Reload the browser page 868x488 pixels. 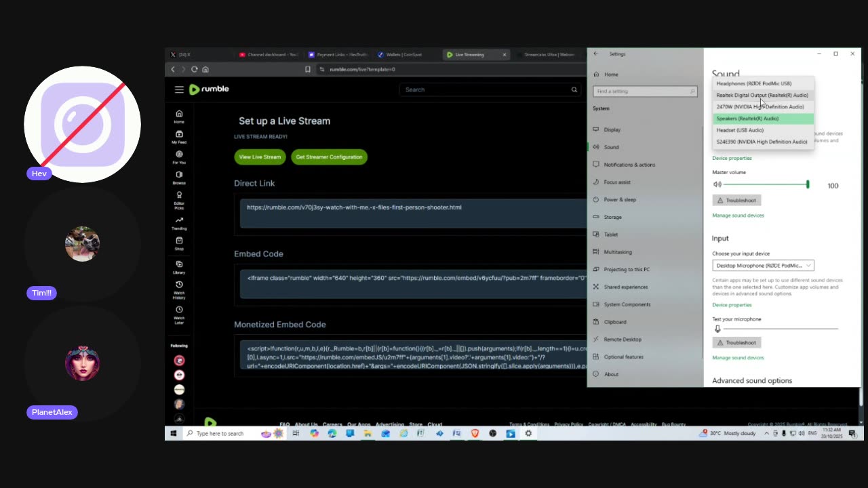tap(195, 69)
